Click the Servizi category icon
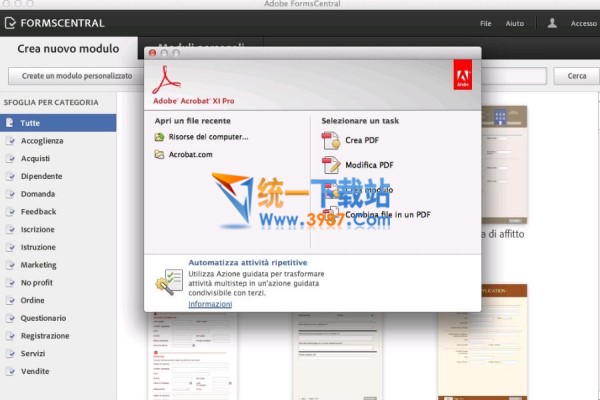Screen dimensions: 600x400 tap(10, 354)
